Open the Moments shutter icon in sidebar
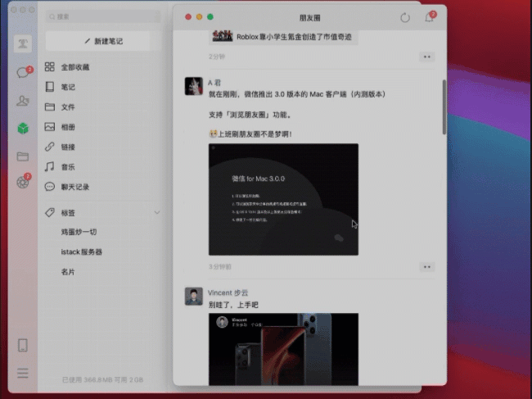Viewport: 532px width, 399px height. click(x=23, y=182)
